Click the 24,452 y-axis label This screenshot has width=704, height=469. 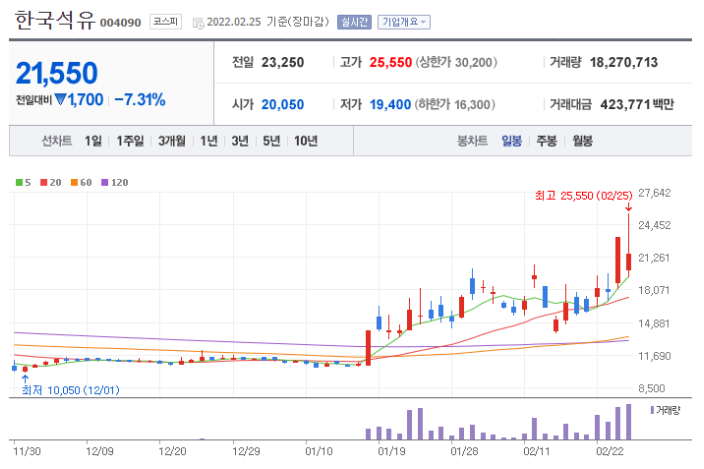click(654, 225)
